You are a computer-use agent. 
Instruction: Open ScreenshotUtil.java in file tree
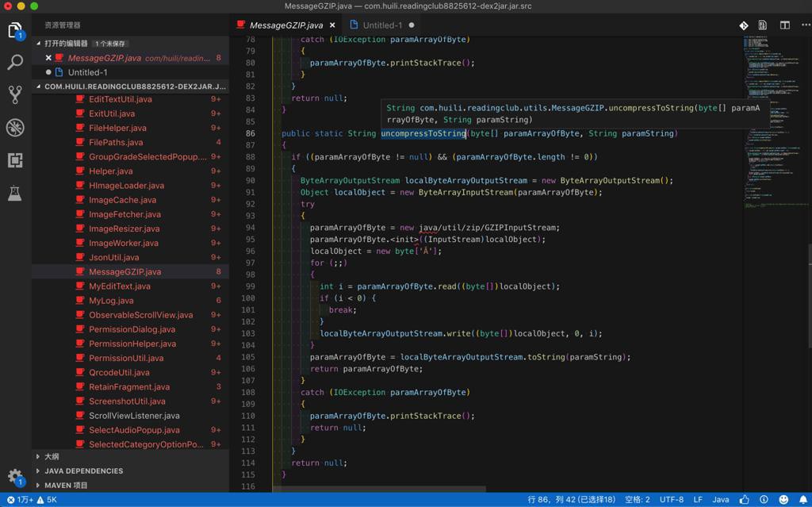click(x=131, y=401)
